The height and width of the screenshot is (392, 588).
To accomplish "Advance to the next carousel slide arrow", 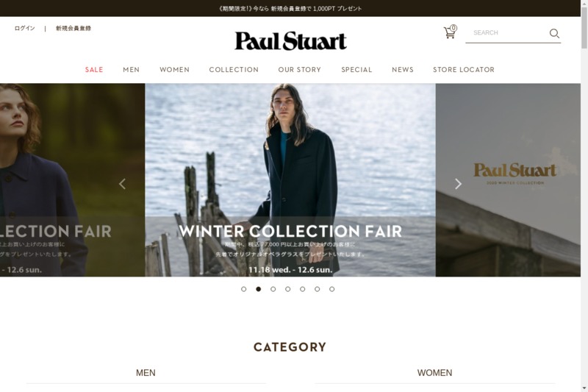I will pos(458,184).
